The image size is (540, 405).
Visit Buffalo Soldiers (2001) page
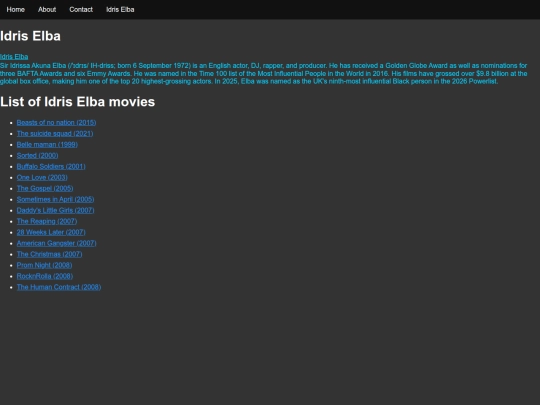click(x=51, y=167)
